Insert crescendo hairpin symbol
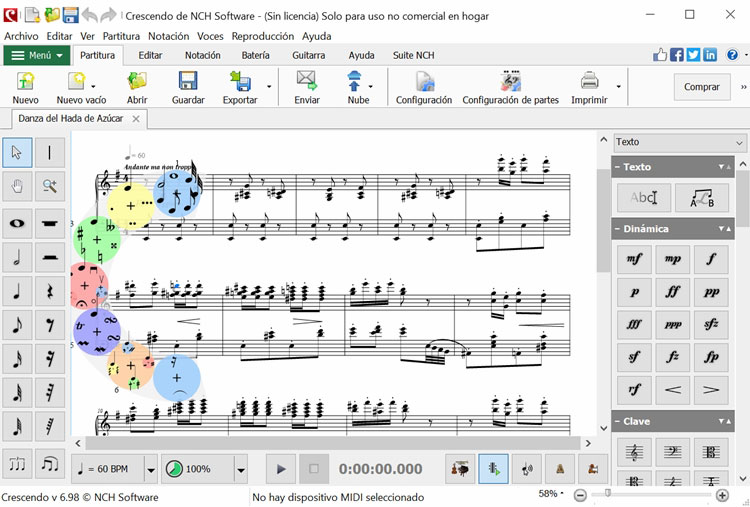The height and width of the screenshot is (507, 750). tap(673, 390)
